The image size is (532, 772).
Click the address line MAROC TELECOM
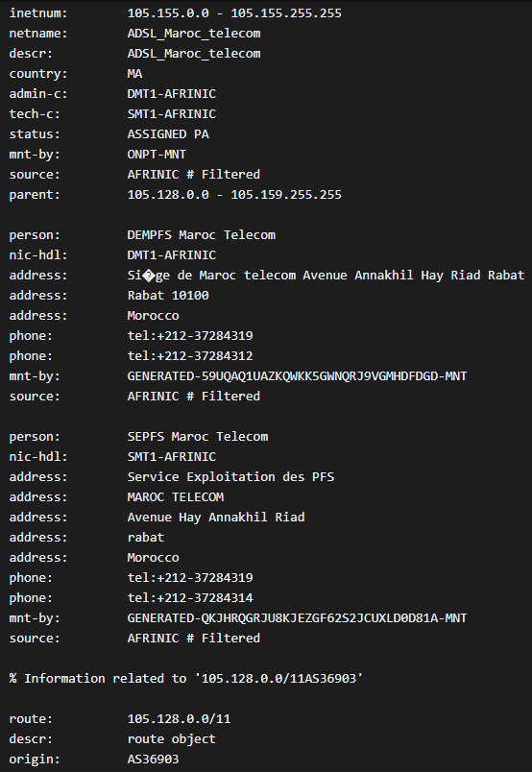pos(176,497)
